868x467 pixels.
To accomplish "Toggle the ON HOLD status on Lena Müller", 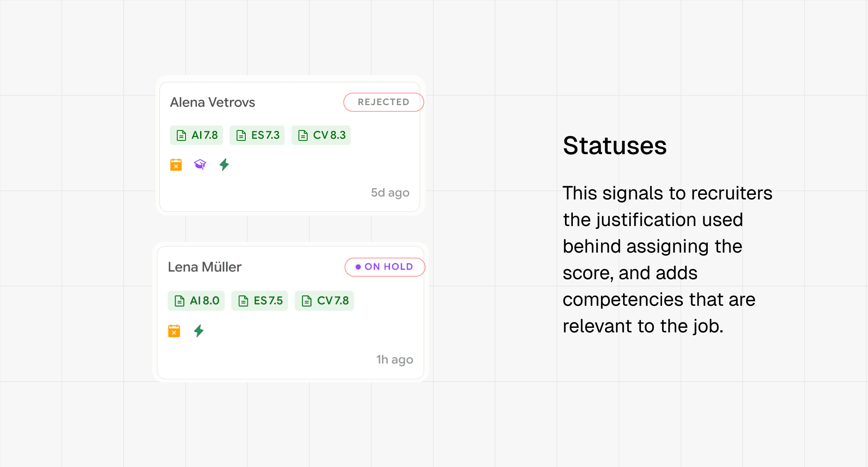I will pos(384,267).
